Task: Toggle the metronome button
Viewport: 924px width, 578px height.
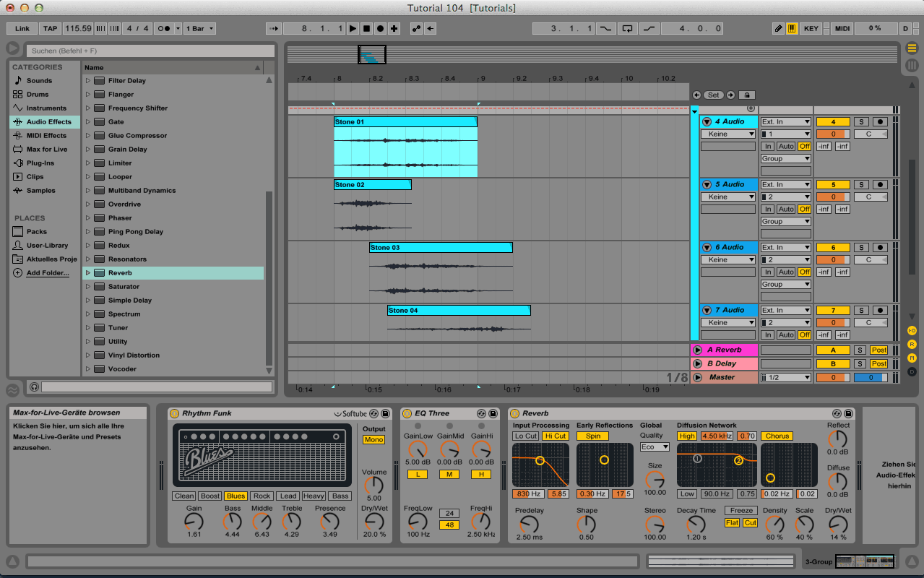Action: pyautogui.click(x=164, y=28)
